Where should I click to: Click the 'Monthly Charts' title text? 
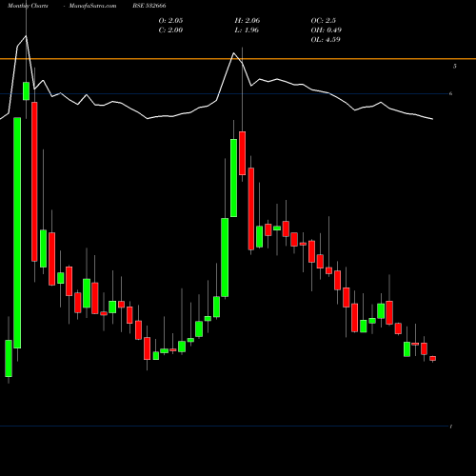click(x=28, y=6)
